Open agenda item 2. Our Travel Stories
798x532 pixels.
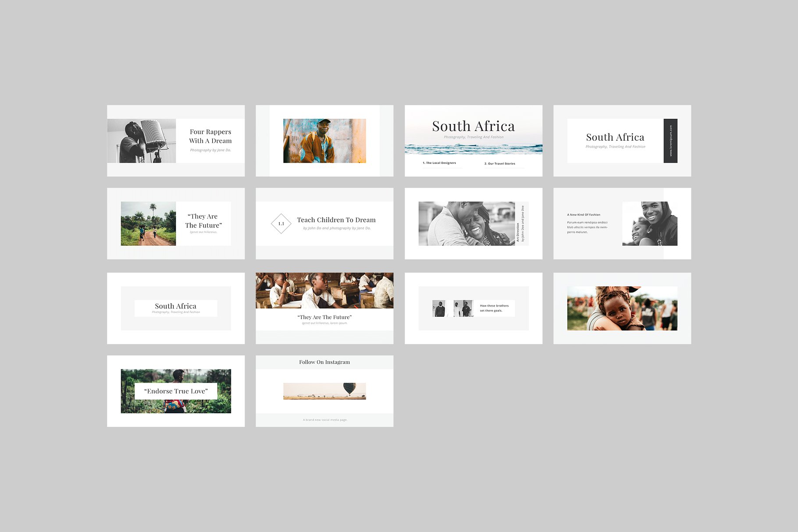tap(500, 163)
